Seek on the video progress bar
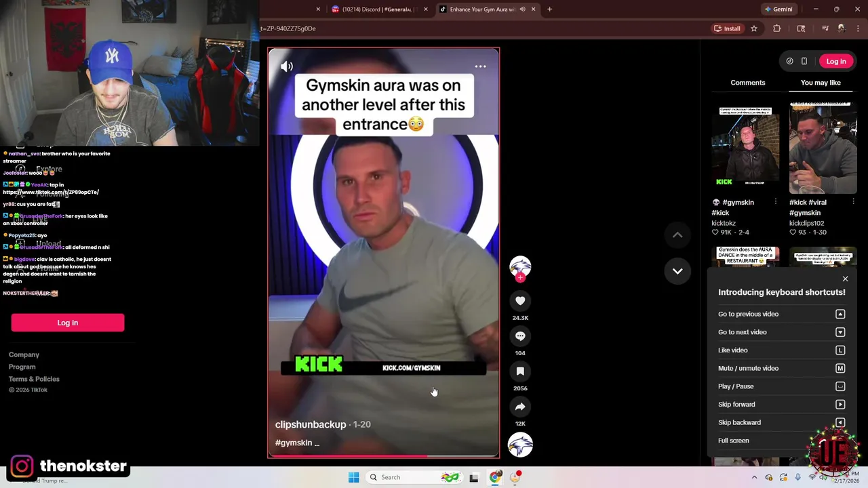Screen dimensions: 868x488 click(383, 456)
